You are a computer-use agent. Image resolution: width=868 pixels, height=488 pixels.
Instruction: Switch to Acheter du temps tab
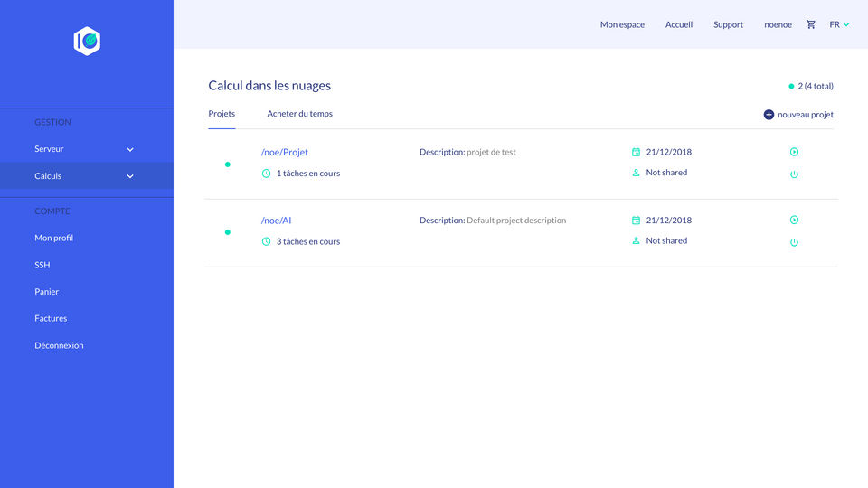click(299, 114)
